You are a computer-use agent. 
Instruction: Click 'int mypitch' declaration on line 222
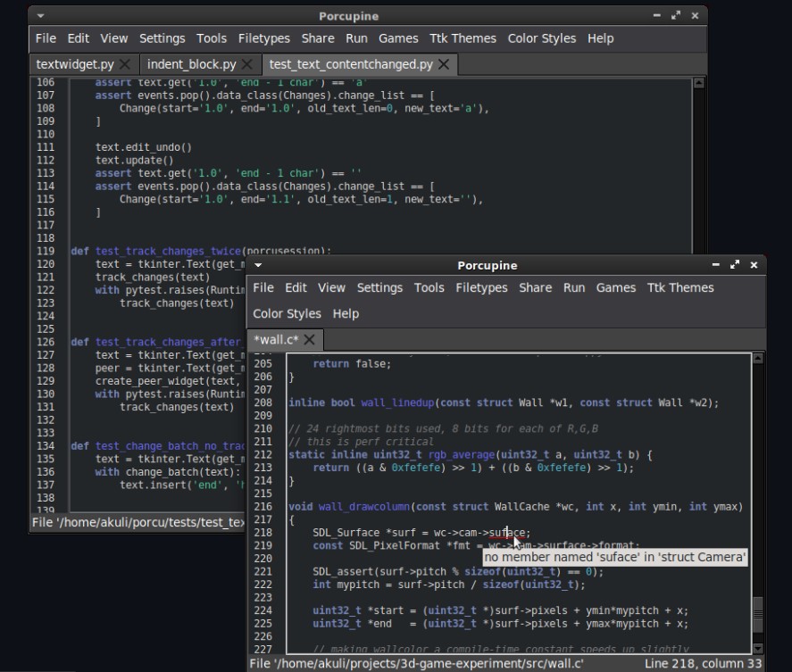349,585
